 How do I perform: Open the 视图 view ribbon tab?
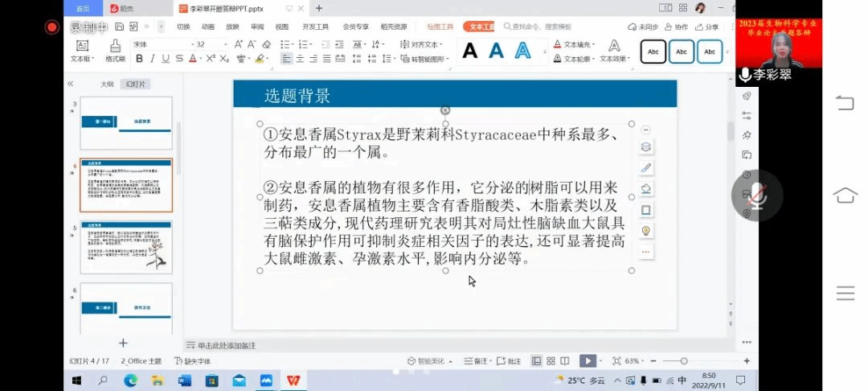click(281, 27)
